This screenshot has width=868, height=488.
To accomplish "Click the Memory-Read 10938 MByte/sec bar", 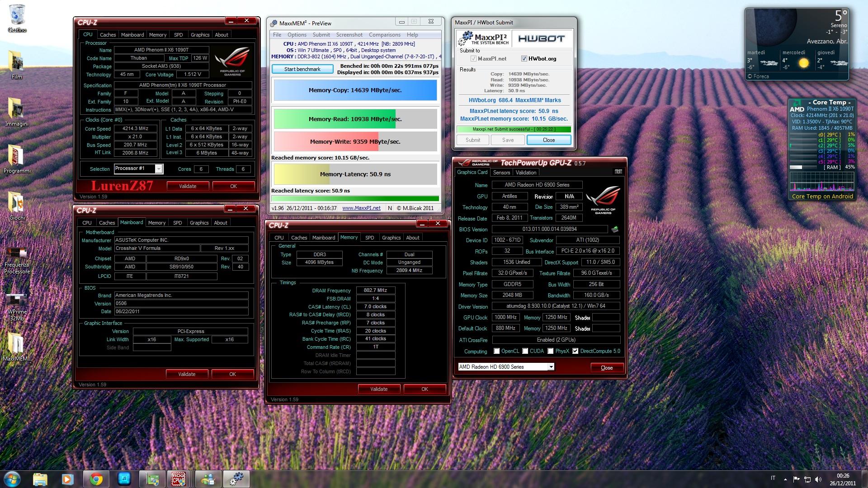I will click(x=355, y=119).
